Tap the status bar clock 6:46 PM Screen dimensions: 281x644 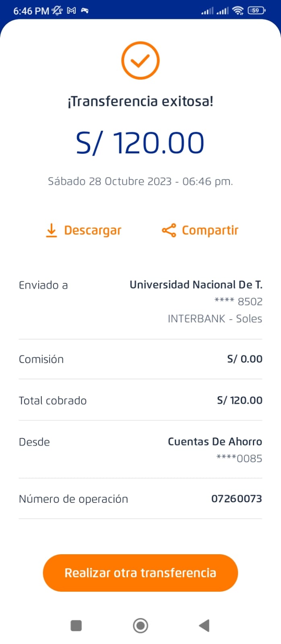31,11
